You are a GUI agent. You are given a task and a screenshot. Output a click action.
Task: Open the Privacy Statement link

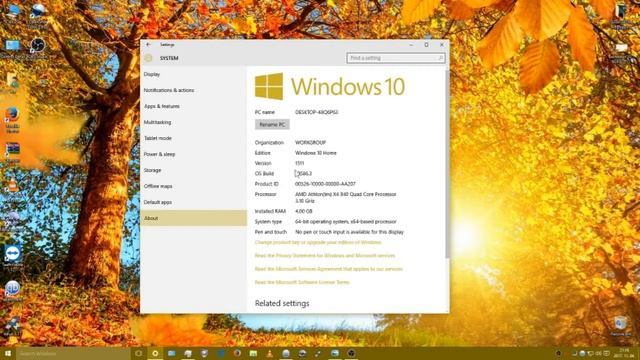[x=325, y=256]
